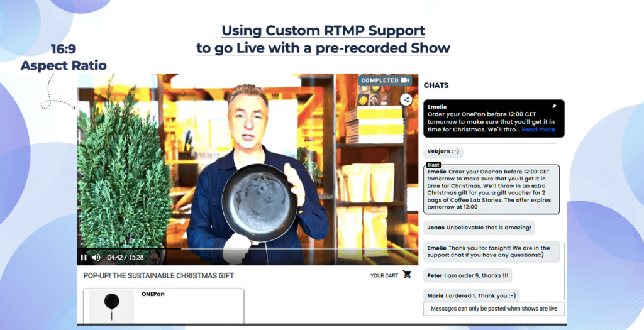Click the 04:42 / 15:28 time display
This screenshot has width=644, height=330.
(x=125, y=258)
